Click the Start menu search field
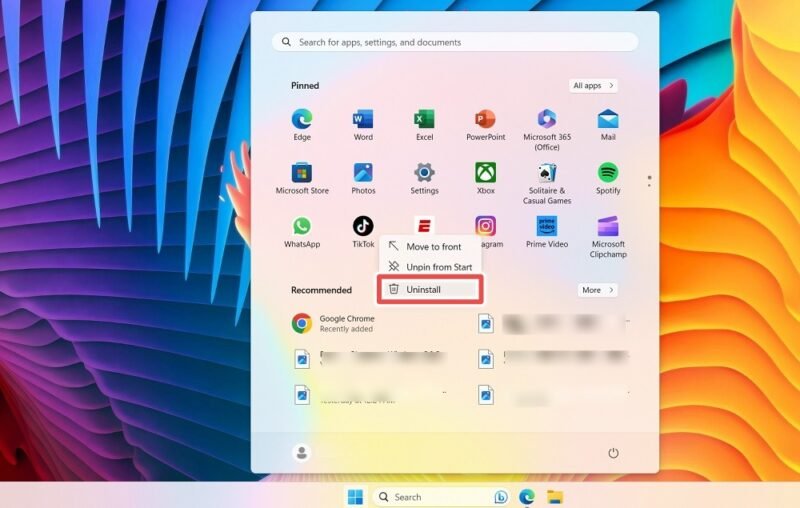Image resolution: width=800 pixels, height=508 pixels. (455, 42)
